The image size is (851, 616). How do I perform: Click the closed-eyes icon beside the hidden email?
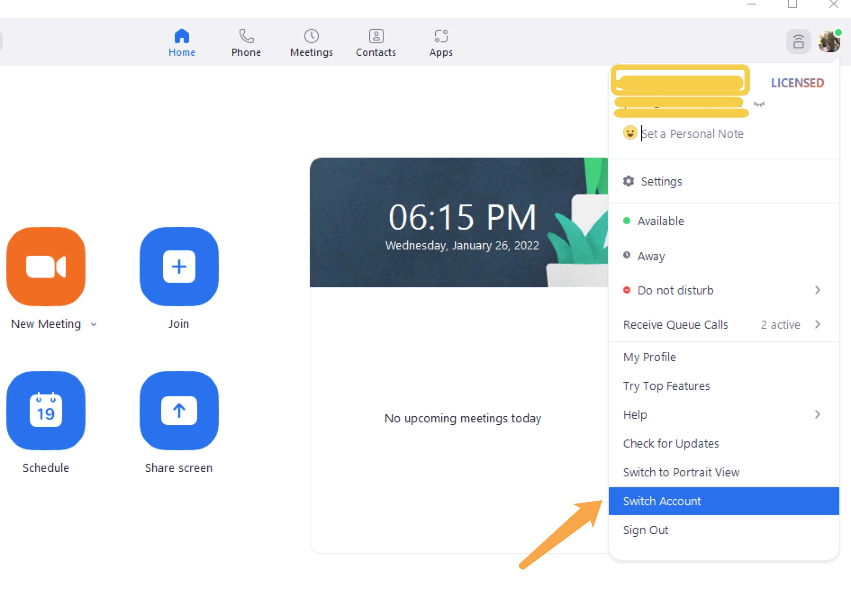click(759, 104)
